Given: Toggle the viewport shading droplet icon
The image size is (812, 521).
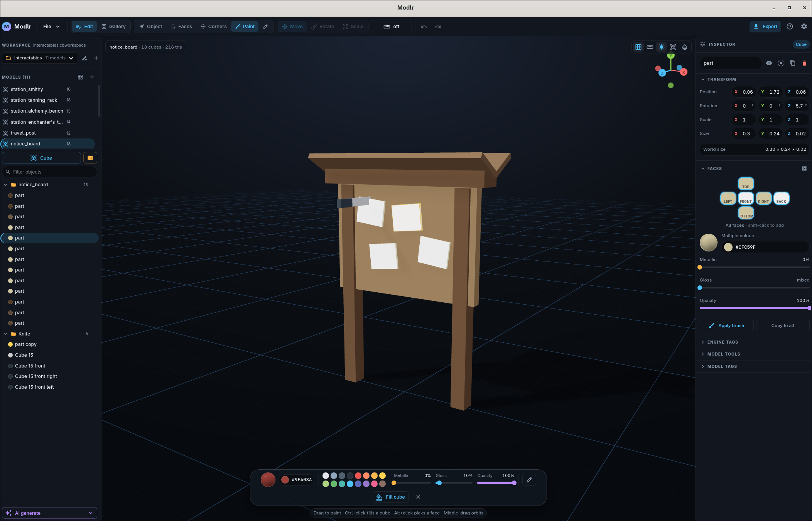Looking at the screenshot, I should click(x=685, y=47).
